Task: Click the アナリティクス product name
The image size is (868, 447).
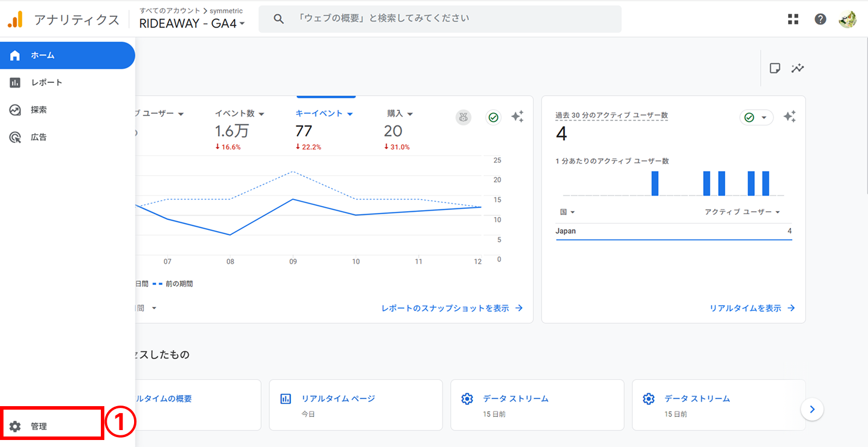Action: click(77, 20)
